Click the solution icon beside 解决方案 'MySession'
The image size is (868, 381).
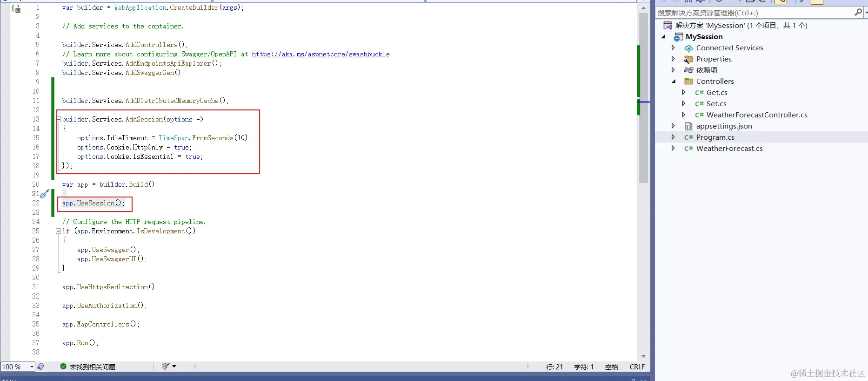coord(668,26)
